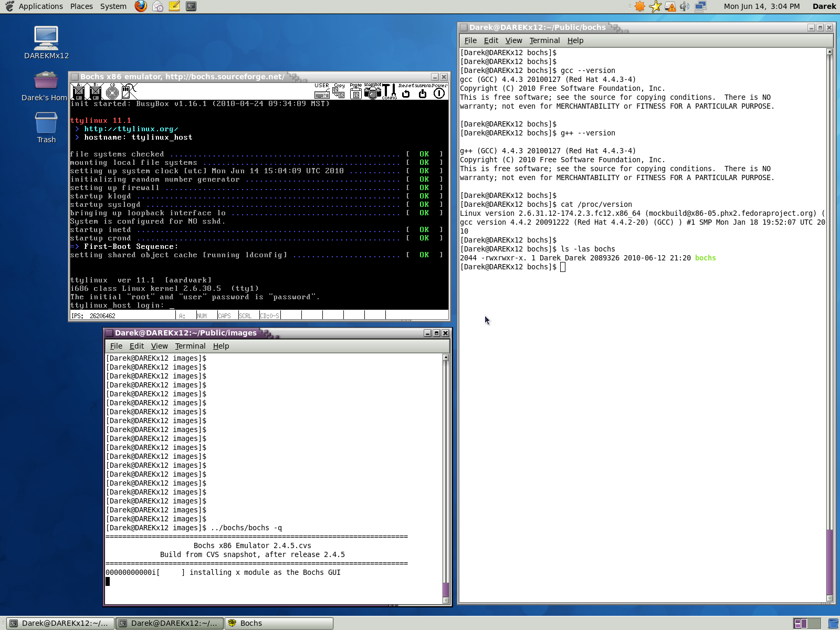This screenshot has height=630, width=840.
Task: Click the Suspend icon in Bochs toolbar
Action: point(423,91)
